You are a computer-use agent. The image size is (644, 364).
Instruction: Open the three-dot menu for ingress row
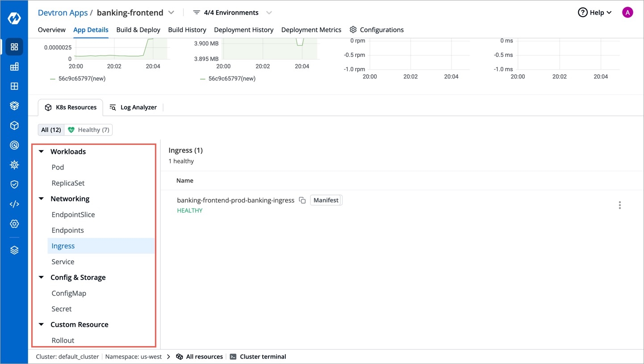click(619, 205)
